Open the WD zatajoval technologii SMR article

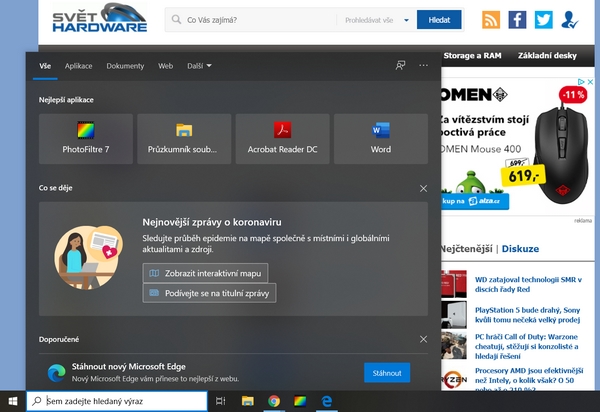[x=528, y=284]
